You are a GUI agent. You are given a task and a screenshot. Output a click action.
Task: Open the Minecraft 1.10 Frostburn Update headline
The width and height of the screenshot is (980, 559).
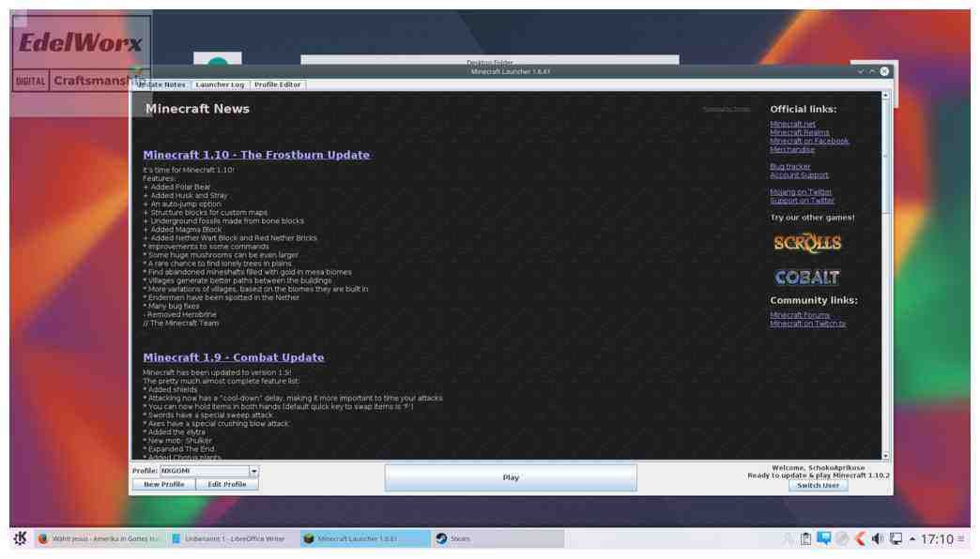(256, 155)
